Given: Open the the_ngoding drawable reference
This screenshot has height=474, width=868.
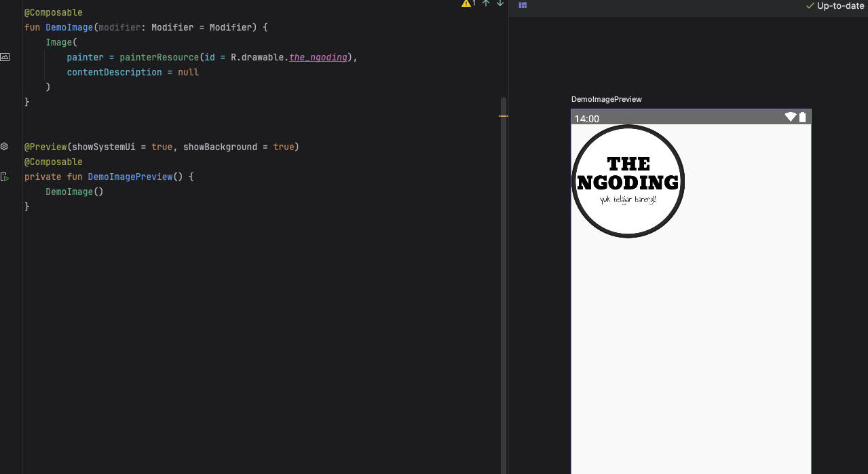Looking at the screenshot, I should (318, 57).
